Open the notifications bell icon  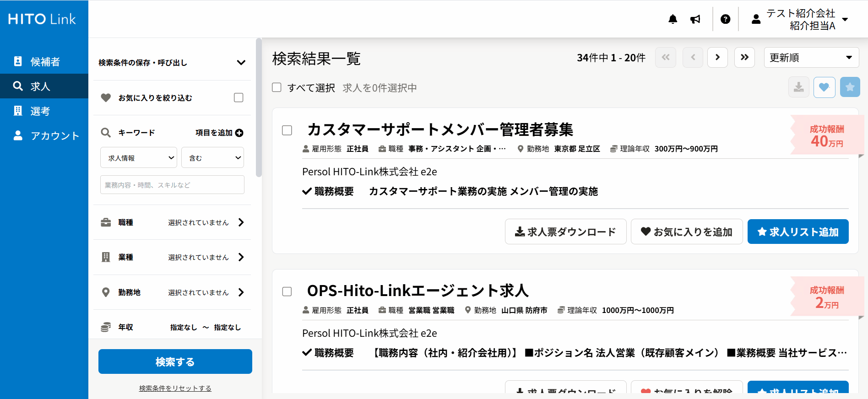coord(673,19)
